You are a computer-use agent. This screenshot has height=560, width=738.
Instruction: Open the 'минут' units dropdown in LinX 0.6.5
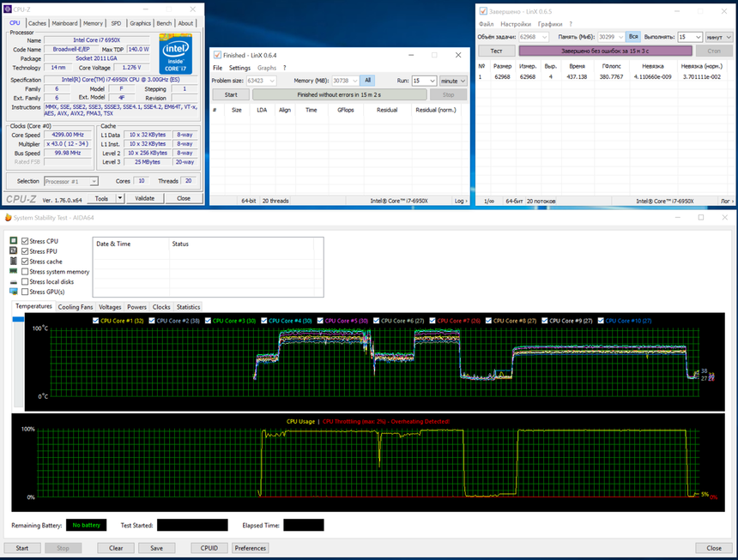click(x=717, y=38)
